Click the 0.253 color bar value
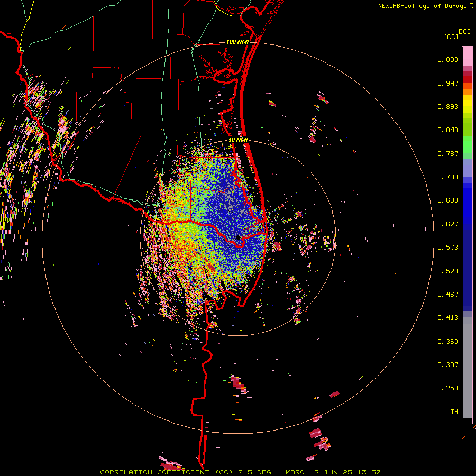The width and height of the screenshot is (476, 476). coord(448,388)
